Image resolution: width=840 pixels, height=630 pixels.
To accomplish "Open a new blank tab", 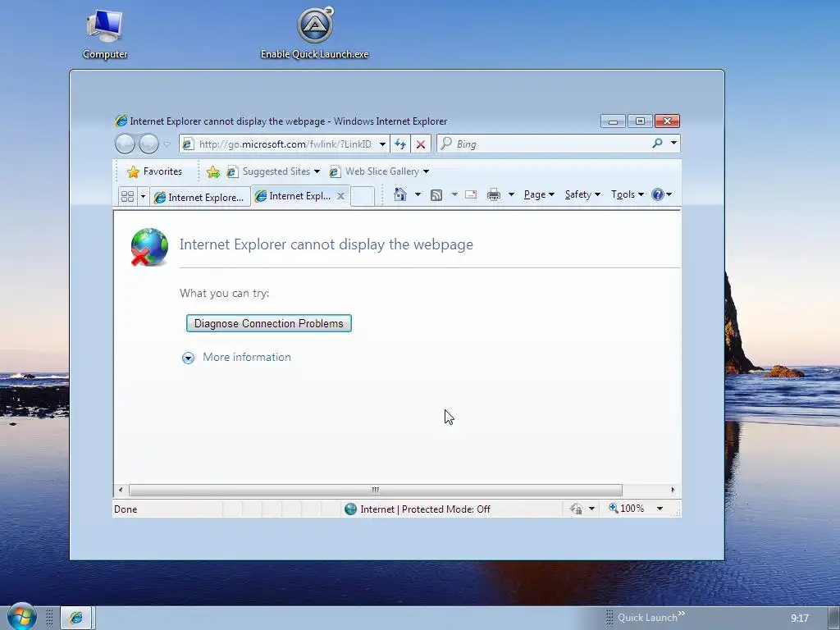I will (363, 196).
